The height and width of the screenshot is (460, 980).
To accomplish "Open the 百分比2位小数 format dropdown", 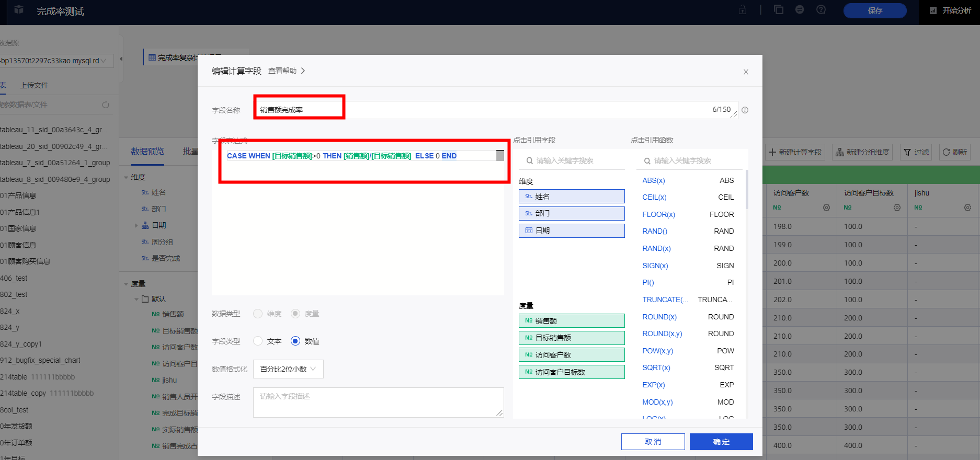I will point(288,369).
